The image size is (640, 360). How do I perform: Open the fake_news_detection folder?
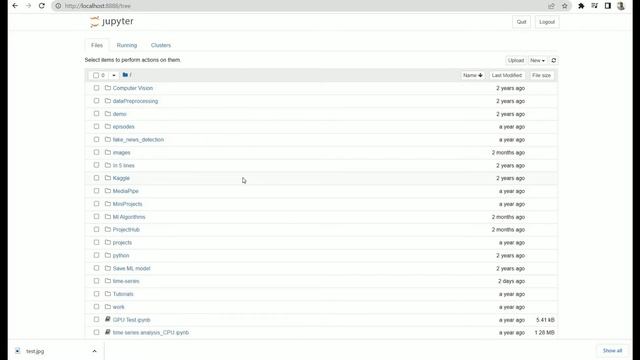pyautogui.click(x=138, y=140)
